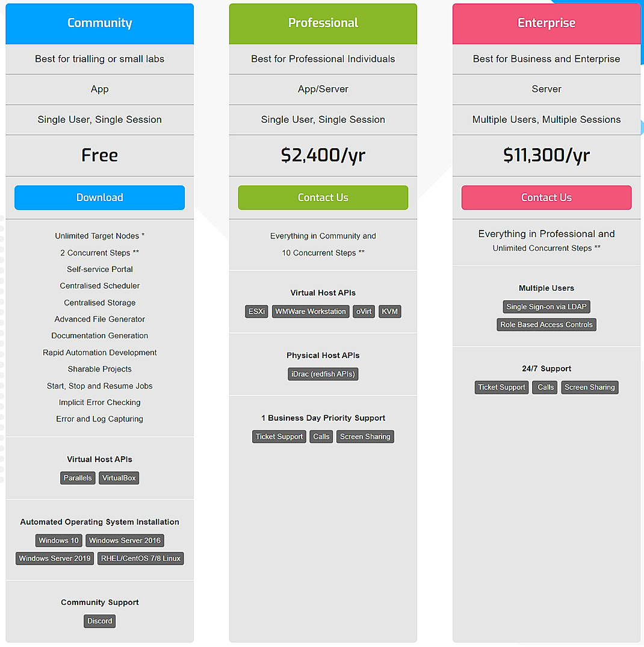Select the ESXi virtual host API tag
This screenshot has width=644, height=647.
pyautogui.click(x=256, y=311)
